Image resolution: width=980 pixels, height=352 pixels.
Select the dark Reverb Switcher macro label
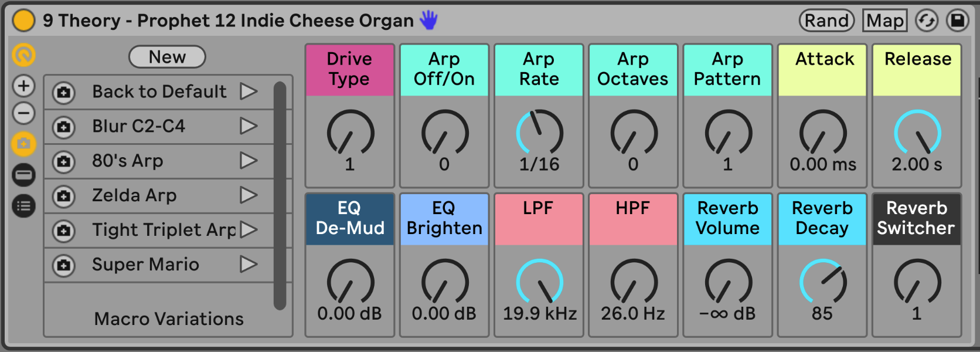(x=917, y=219)
